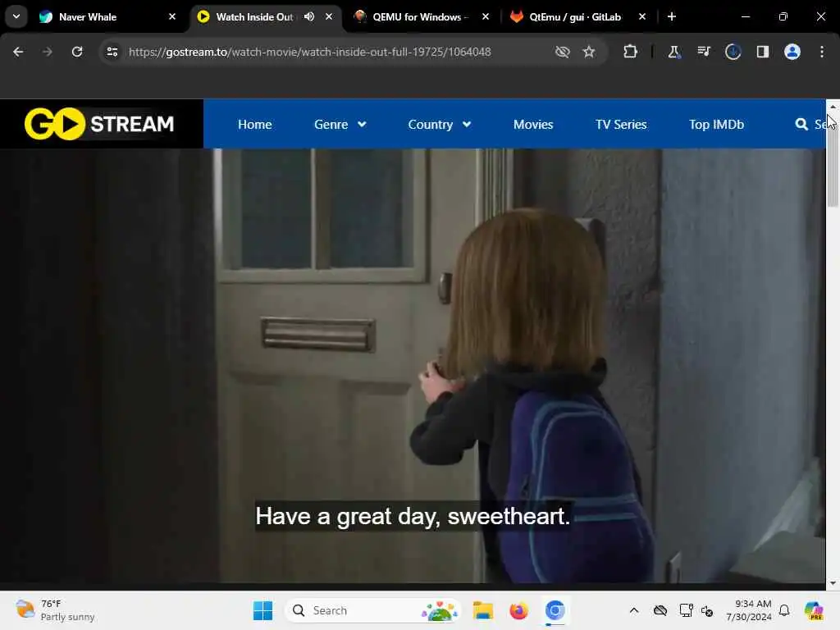Open the Top IMDb page
840x630 pixels.
tap(716, 125)
